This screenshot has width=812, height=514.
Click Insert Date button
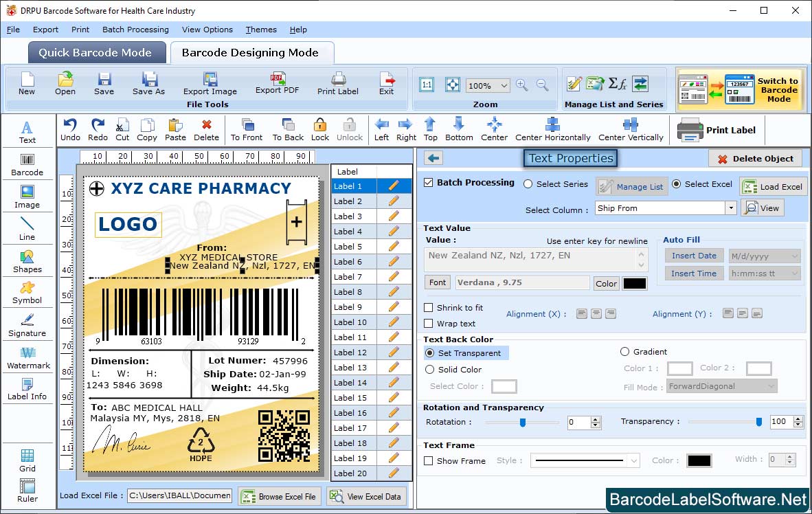coord(694,256)
